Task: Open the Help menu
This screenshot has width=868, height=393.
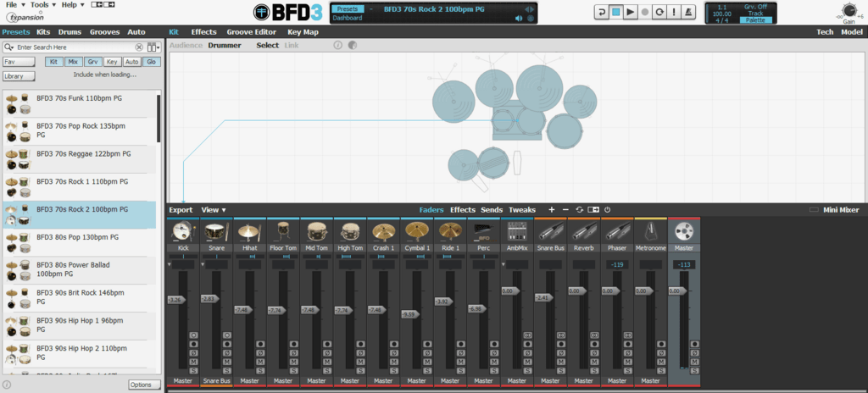Action: click(x=73, y=4)
